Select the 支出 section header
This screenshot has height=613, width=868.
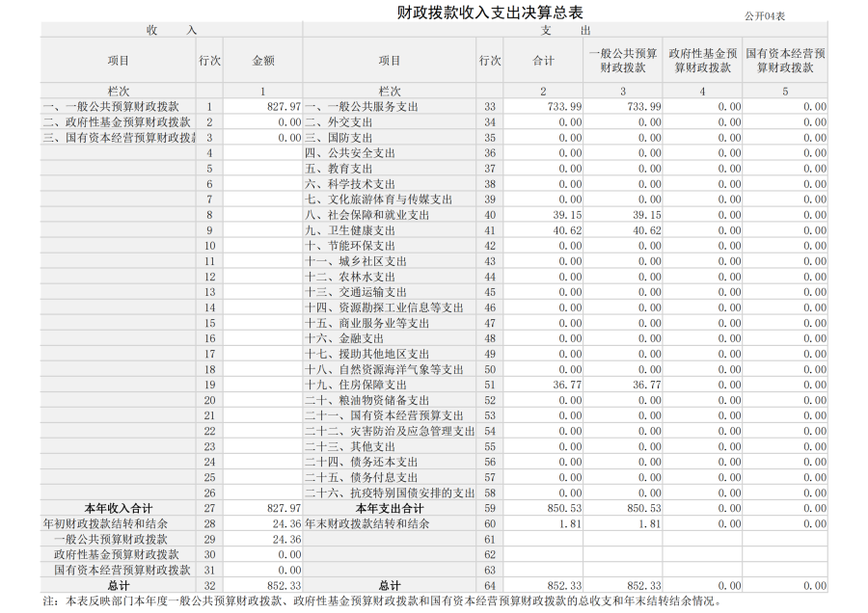(565, 31)
